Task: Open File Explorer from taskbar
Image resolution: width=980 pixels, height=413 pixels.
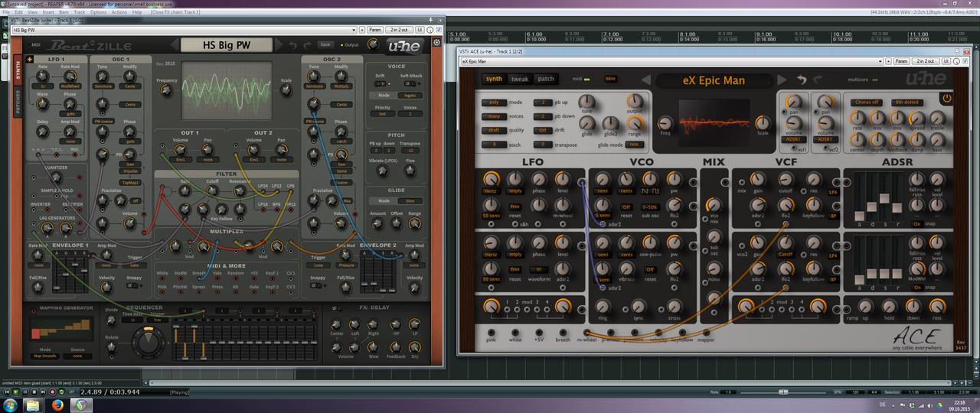Action: pos(33,405)
